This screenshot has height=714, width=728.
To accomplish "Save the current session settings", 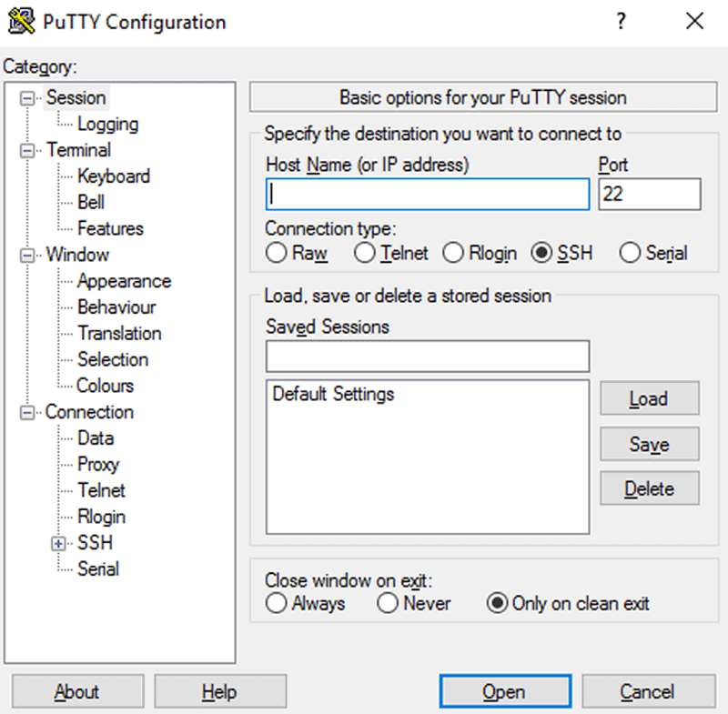I will 649,444.
